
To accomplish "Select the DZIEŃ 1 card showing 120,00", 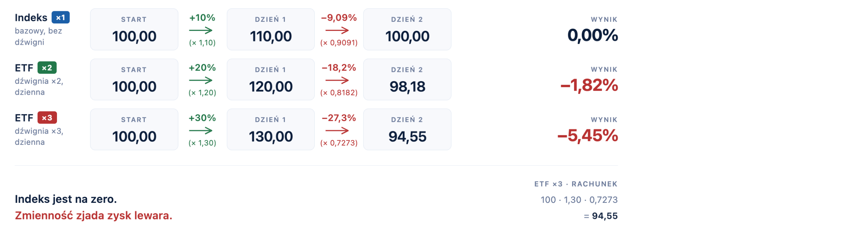I will tap(271, 80).
